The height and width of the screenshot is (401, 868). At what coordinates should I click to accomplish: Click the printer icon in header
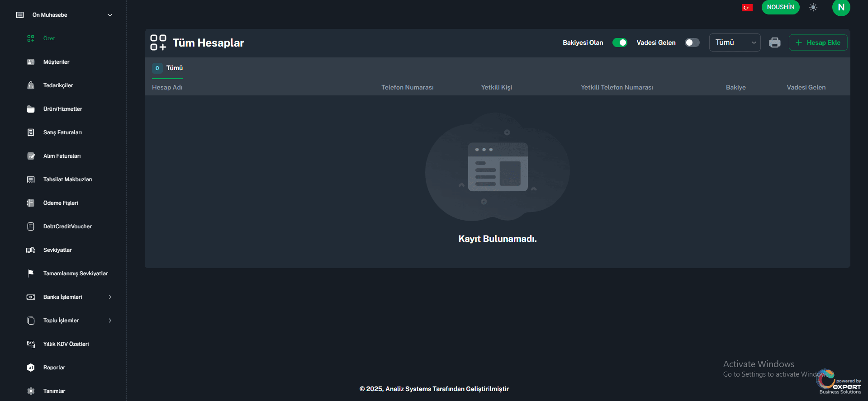point(774,42)
